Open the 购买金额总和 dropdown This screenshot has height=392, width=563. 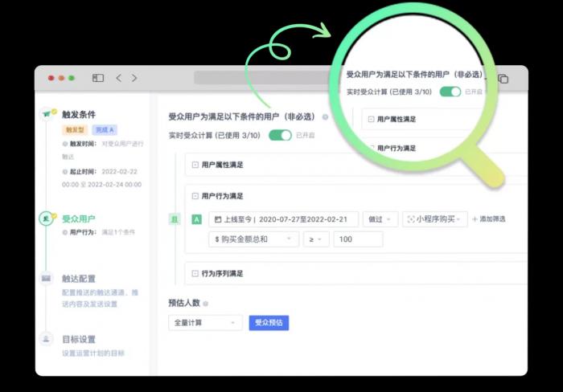(253, 239)
